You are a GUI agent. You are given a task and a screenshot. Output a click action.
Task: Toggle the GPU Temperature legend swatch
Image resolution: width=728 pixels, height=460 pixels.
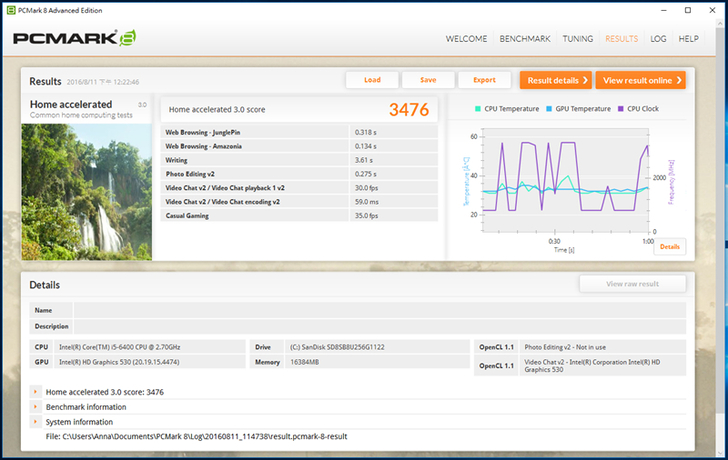550,109
